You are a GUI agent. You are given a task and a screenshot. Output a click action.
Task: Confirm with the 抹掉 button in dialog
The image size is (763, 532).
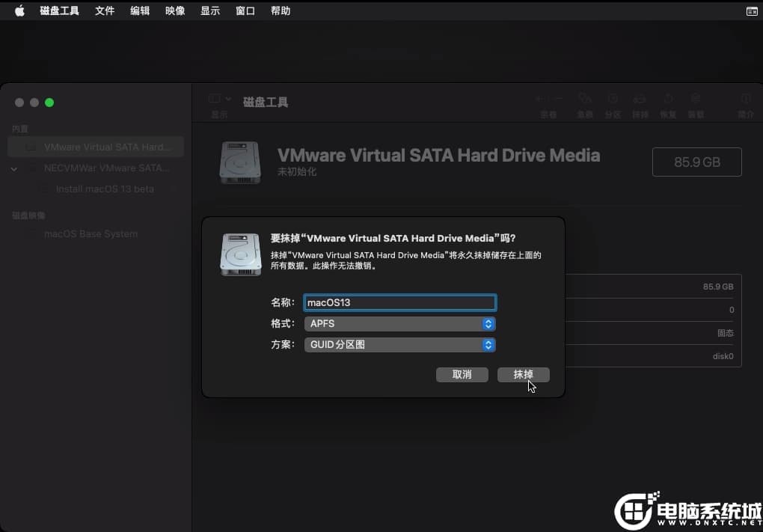(x=523, y=375)
